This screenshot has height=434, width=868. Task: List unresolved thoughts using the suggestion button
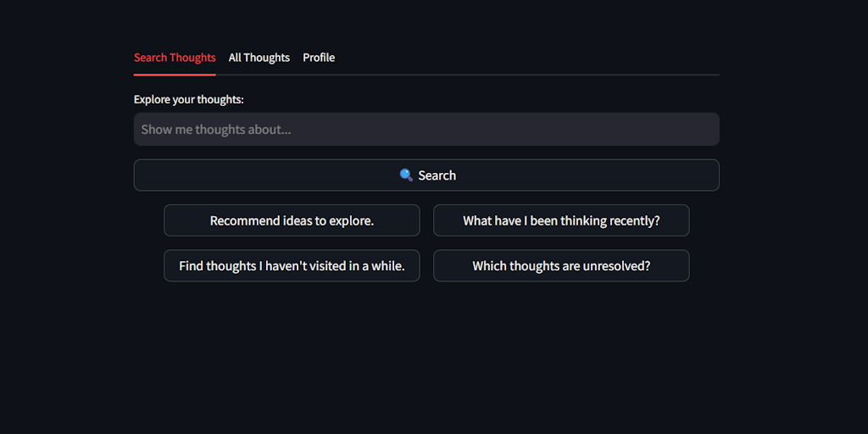point(561,266)
